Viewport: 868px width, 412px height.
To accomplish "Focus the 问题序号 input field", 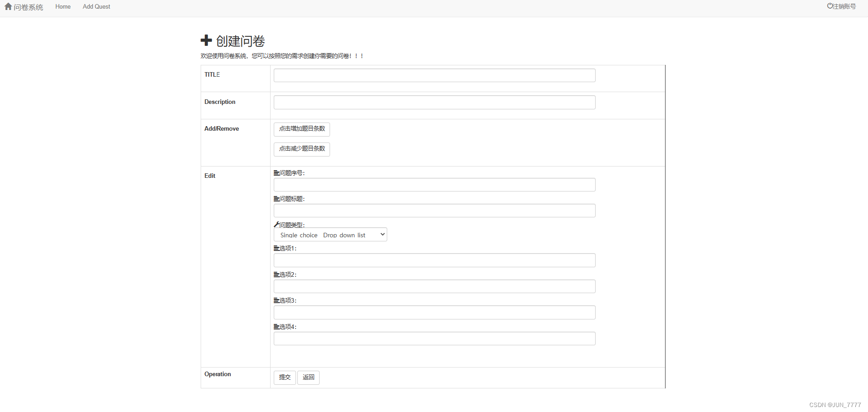I will pyautogui.click(x=434, y=185).
